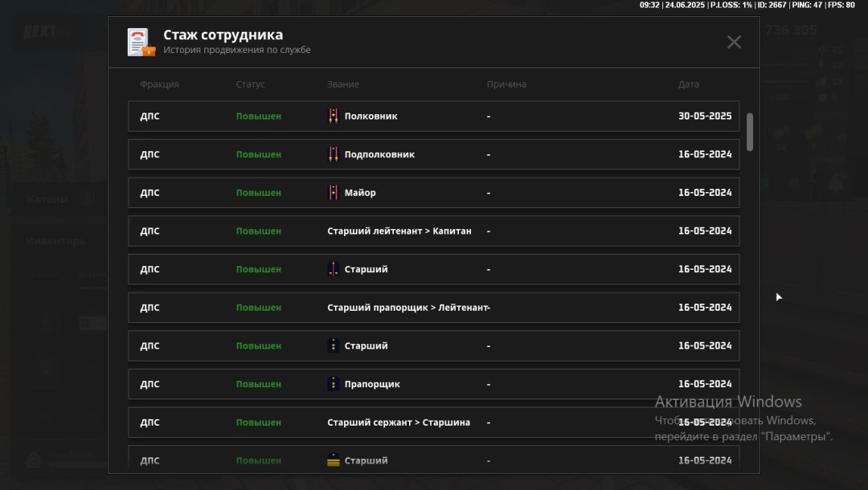
Task: Click the Прапорщик rank insignia icon
Action: coord(333,384)
